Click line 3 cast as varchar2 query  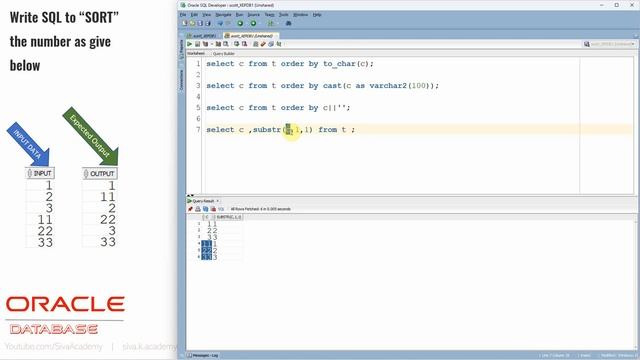(x=322, y=86)
